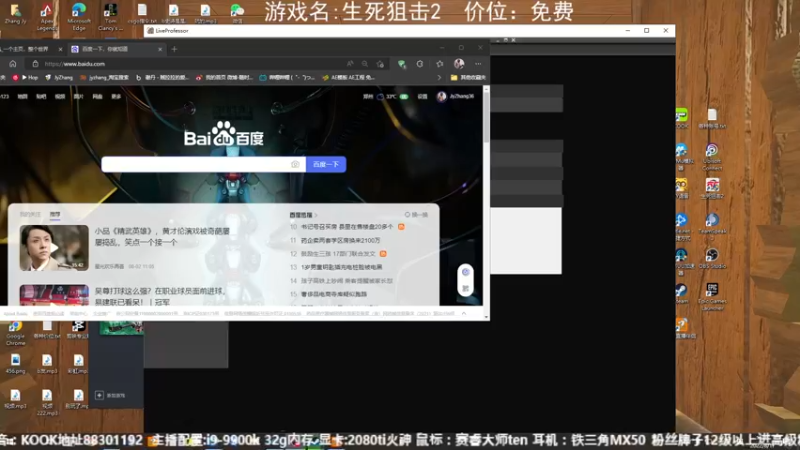
Task: Open the Tom Clancy's desktop shortcut
Action: (x=110, y=17)
